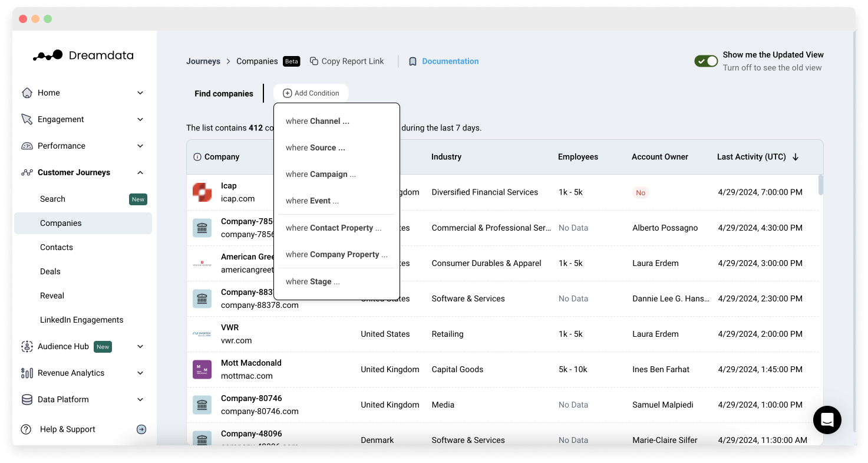
Task: Click the vwr.com domain text
Action: 236,340
